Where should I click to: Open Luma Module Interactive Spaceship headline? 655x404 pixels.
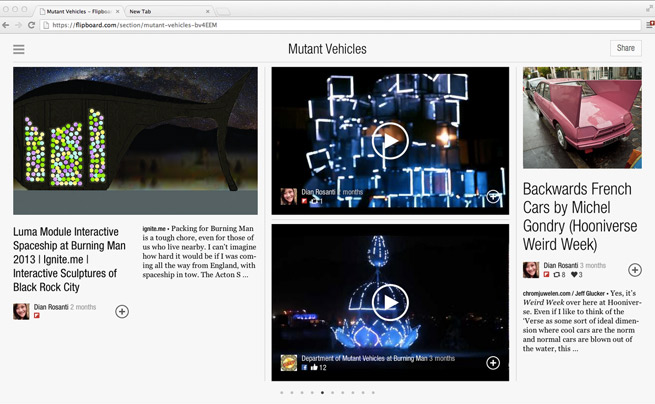(69, 259)
